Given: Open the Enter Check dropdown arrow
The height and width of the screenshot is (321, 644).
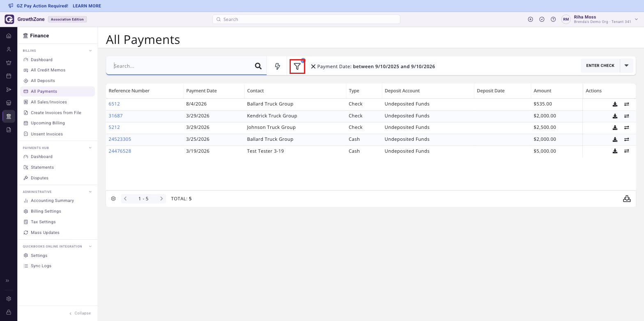Looking at the screenshot, I should [x=626, y=66].
